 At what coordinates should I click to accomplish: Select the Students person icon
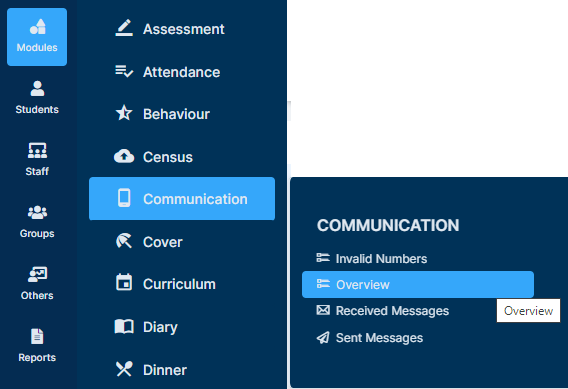coord(37,88)
